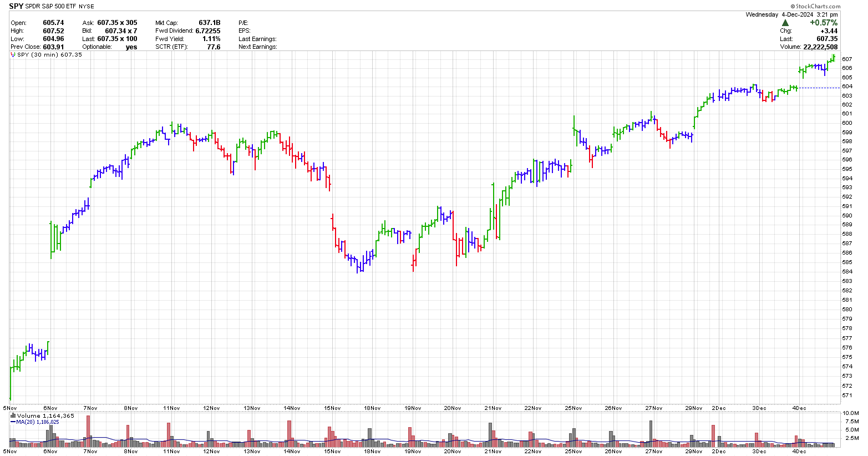Click the 4Dec date label under volume panel
868x456 pixels.
tap(799, 452)
